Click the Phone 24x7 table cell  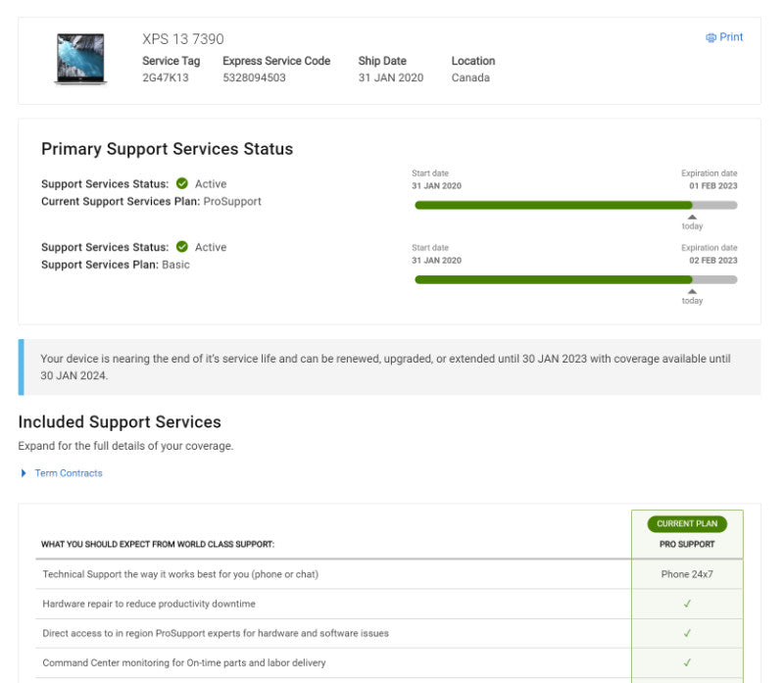pyautogui.click(x=687, y=574)
